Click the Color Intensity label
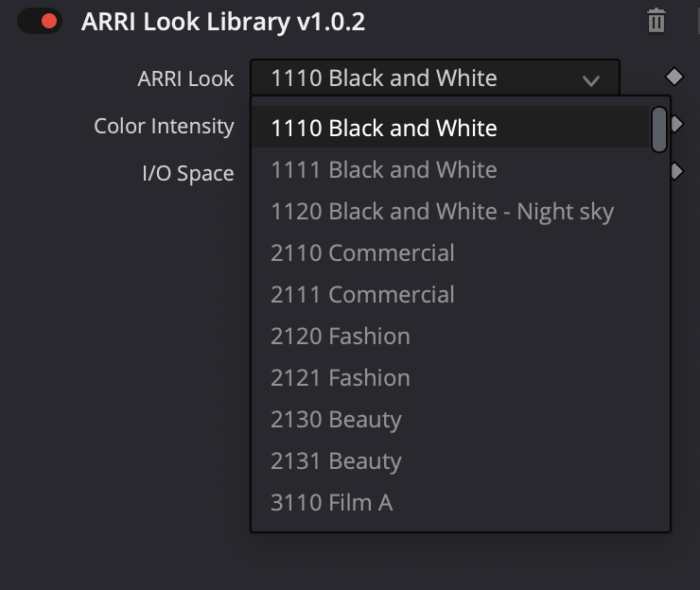700x590 pixels. coord(164,126)
